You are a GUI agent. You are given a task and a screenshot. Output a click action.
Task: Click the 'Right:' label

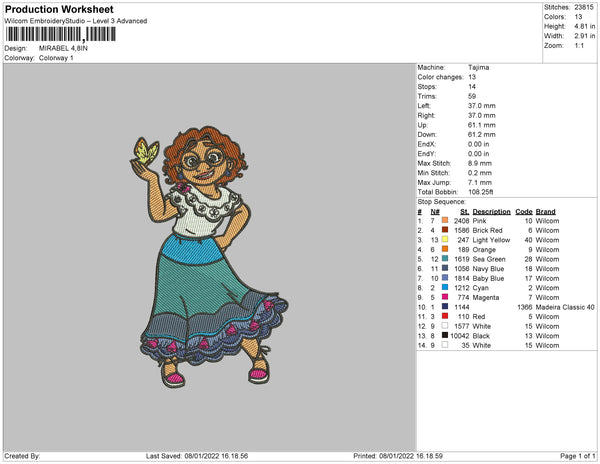point(426,115)
